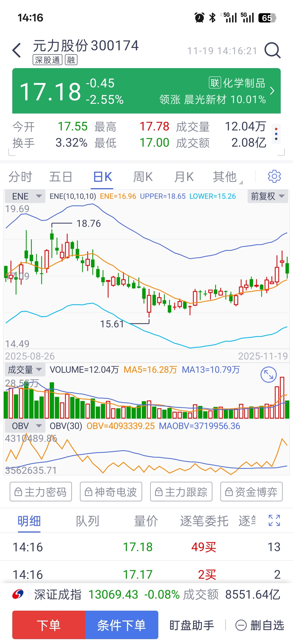Tap the 今开 17.55 value

pos(73,126)
